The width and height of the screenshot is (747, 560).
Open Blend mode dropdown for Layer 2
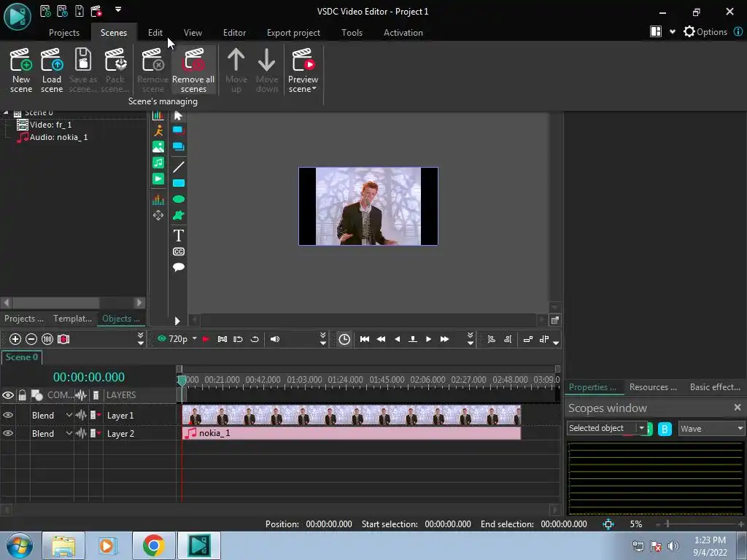(69, 433)
